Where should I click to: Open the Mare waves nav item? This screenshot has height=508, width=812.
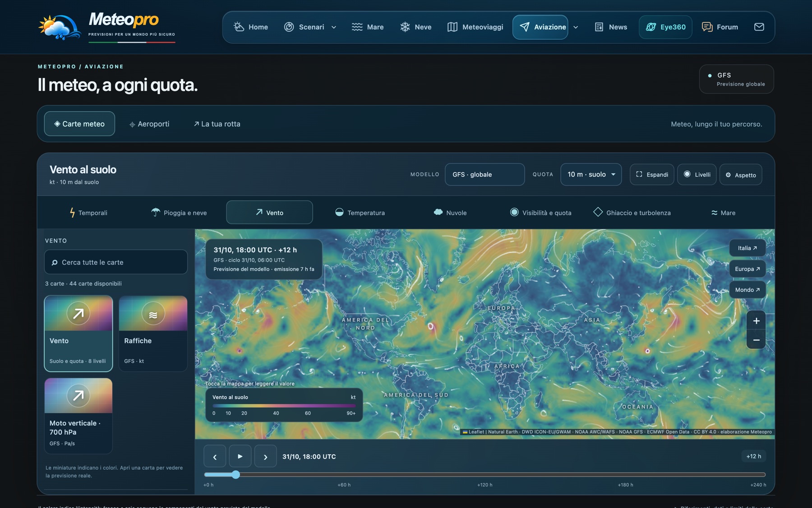[368, 27]
